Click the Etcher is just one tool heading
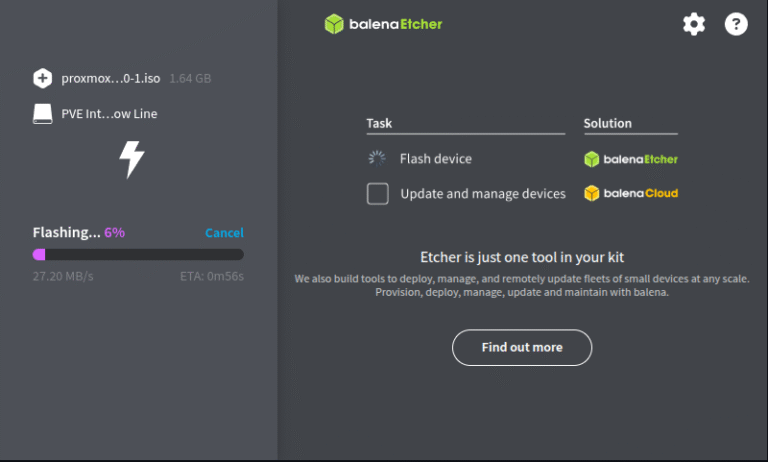768x462 pixels. [x=522, y=257]
